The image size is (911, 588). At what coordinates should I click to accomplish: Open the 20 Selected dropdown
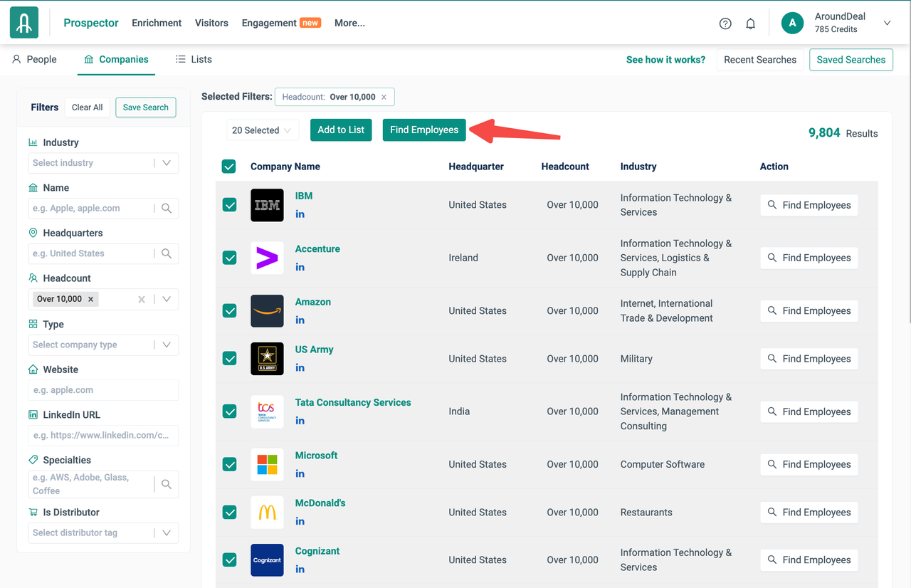262,130
